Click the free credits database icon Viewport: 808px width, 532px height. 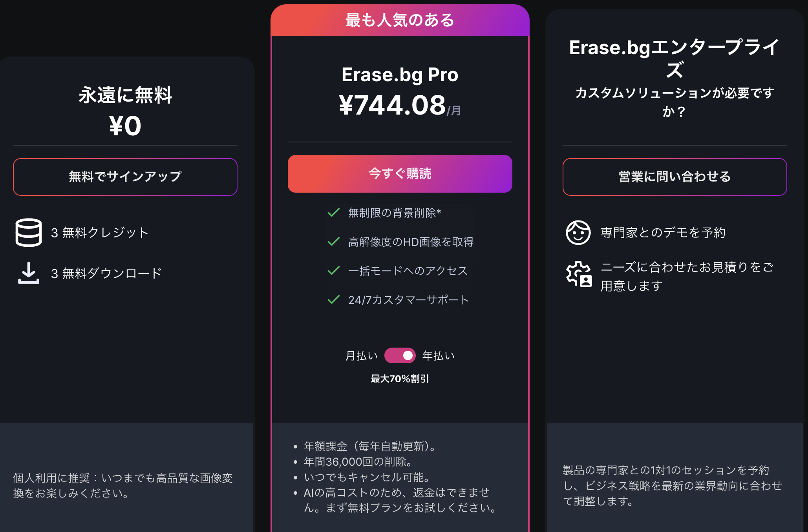(29, 233)
